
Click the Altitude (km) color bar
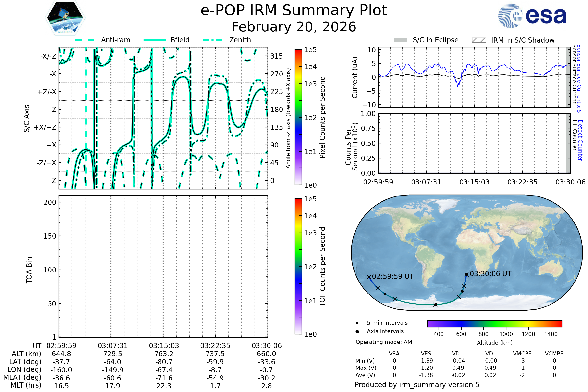tap(494, 323)
